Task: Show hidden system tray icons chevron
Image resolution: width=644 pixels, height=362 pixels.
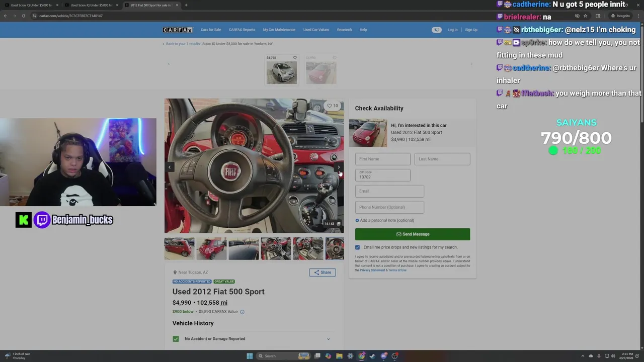Action: tap(583, 356)
